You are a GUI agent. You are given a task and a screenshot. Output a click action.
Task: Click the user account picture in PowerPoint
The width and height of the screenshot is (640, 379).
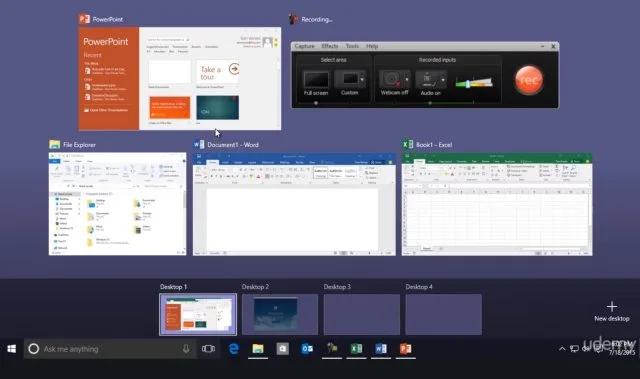(268, 42)
